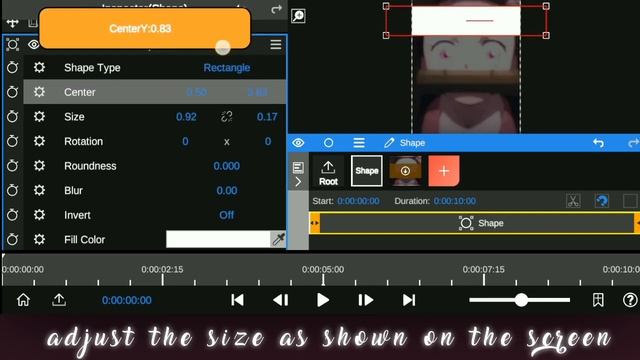640x360 pixels.
Task: Click the stopwatch keyframe icon for Roundness
Action: 12,166
